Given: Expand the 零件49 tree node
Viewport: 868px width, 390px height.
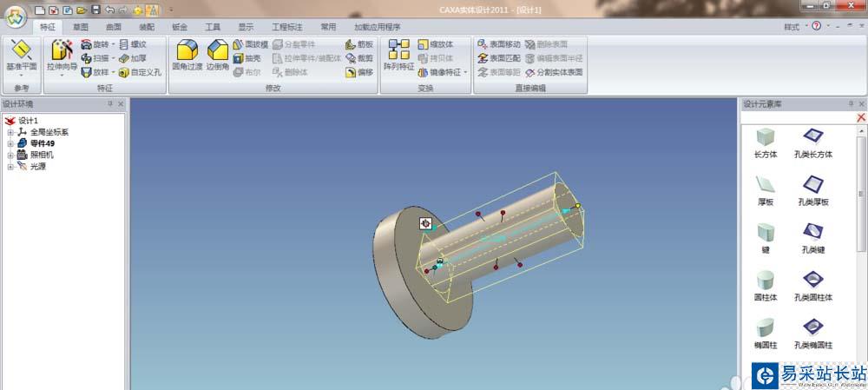Looking at the screenshot, I should 10,143.
